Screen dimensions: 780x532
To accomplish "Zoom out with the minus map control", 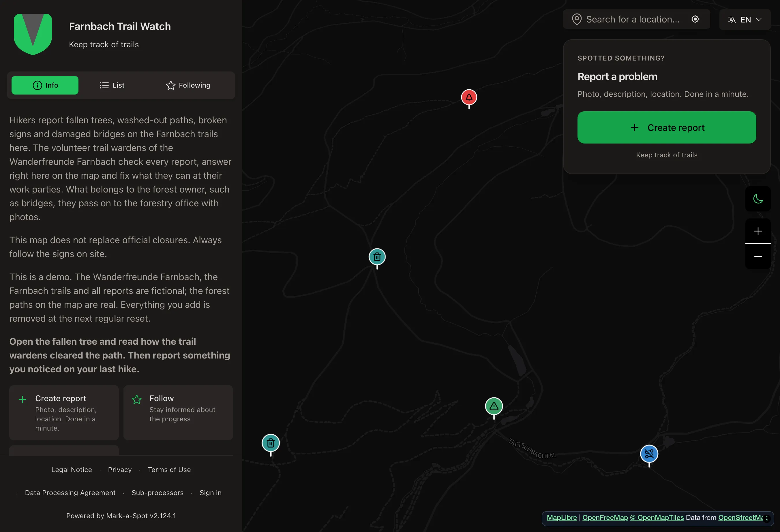I will click(x=757, y=256).
